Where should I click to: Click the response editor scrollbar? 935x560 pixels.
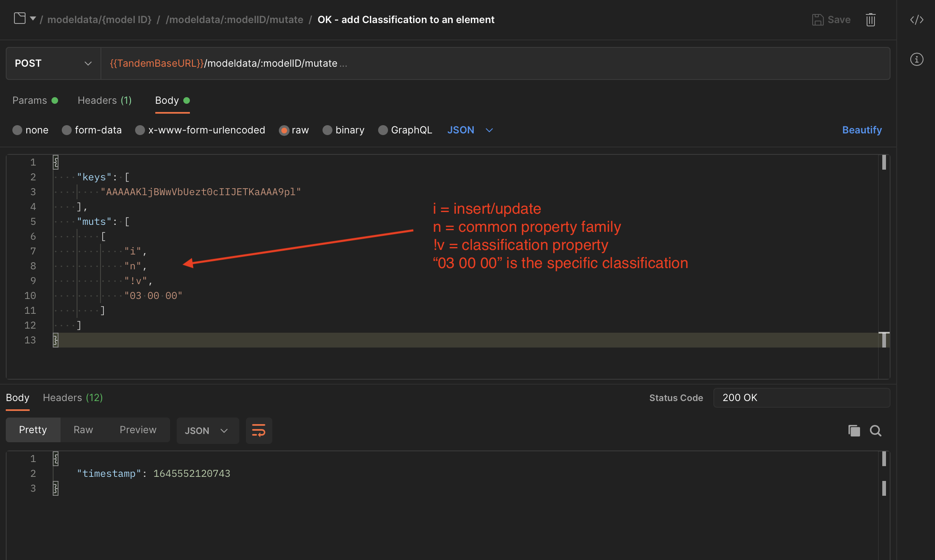coord(884,506)
